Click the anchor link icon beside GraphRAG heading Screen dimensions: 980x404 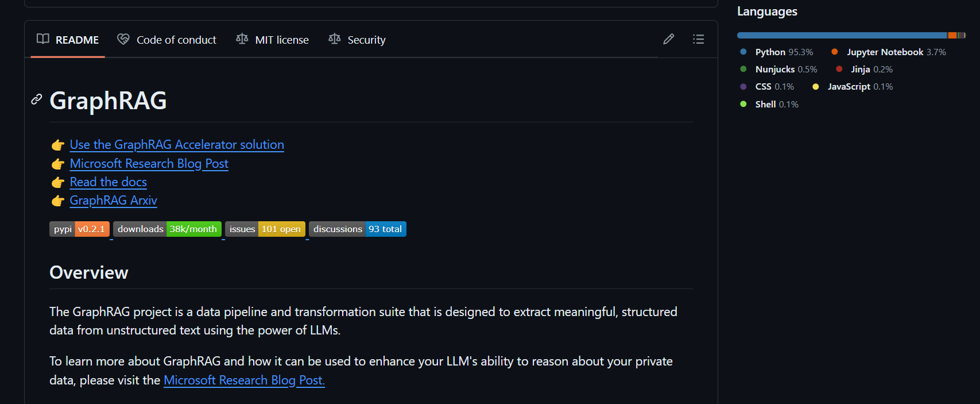click(37, 99)
